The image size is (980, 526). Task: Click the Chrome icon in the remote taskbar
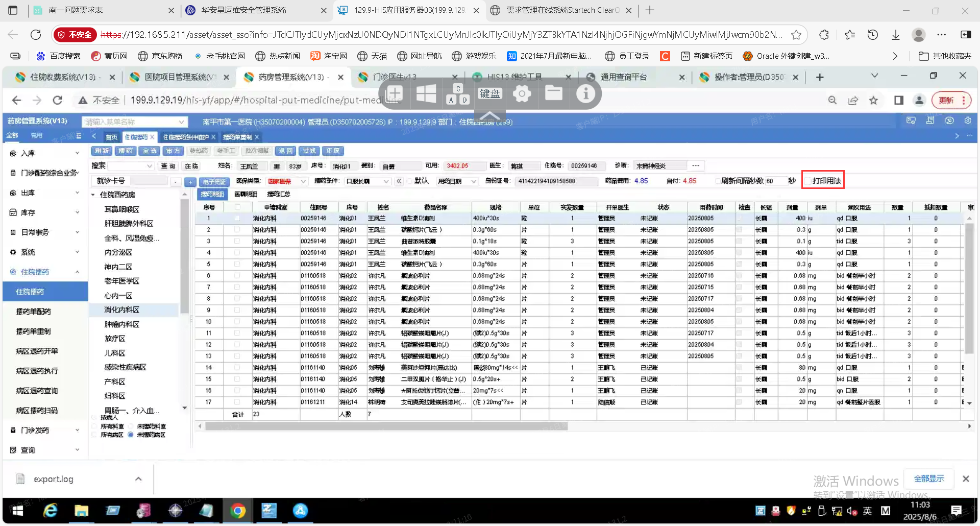pos(238,510)
